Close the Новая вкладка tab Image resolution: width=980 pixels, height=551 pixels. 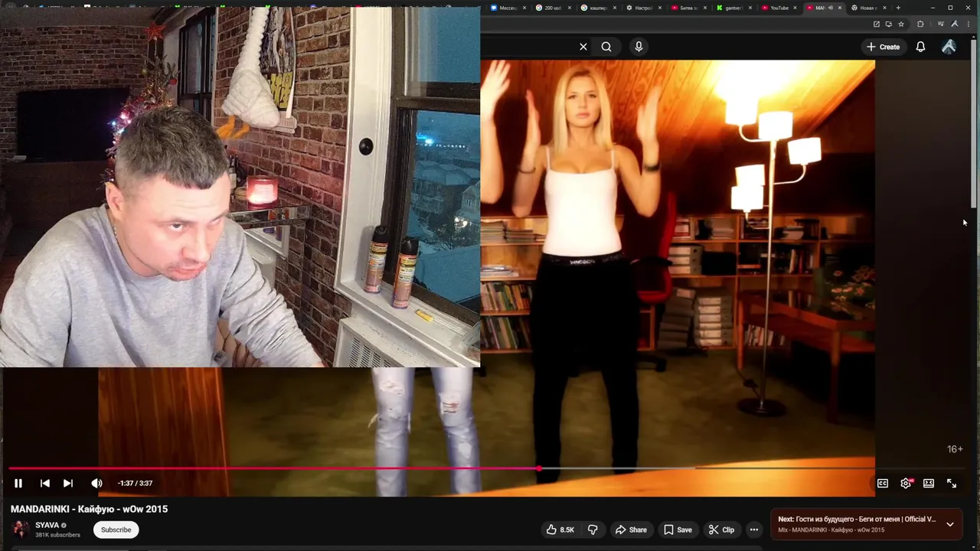pyautogui.click(x=886, y=8)
